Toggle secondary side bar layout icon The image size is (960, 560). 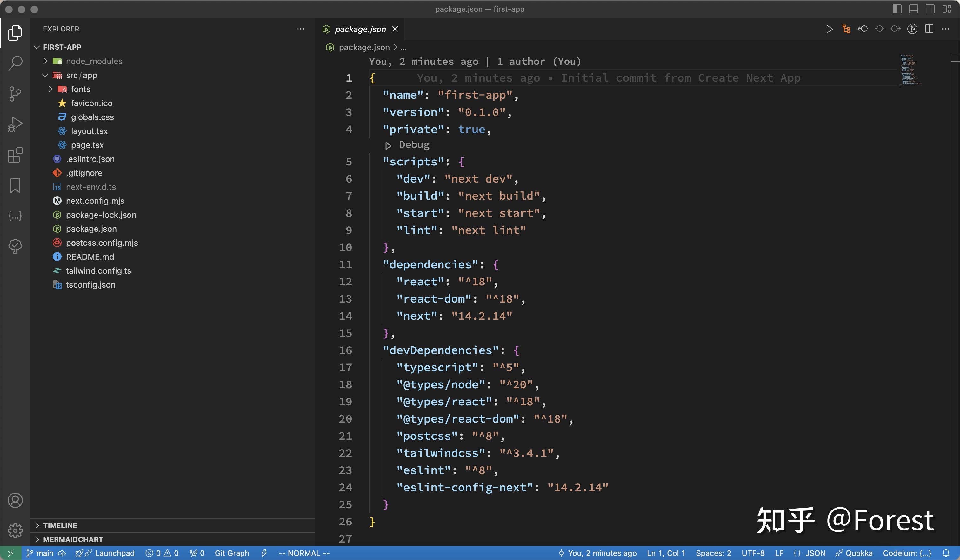(930, 9)
